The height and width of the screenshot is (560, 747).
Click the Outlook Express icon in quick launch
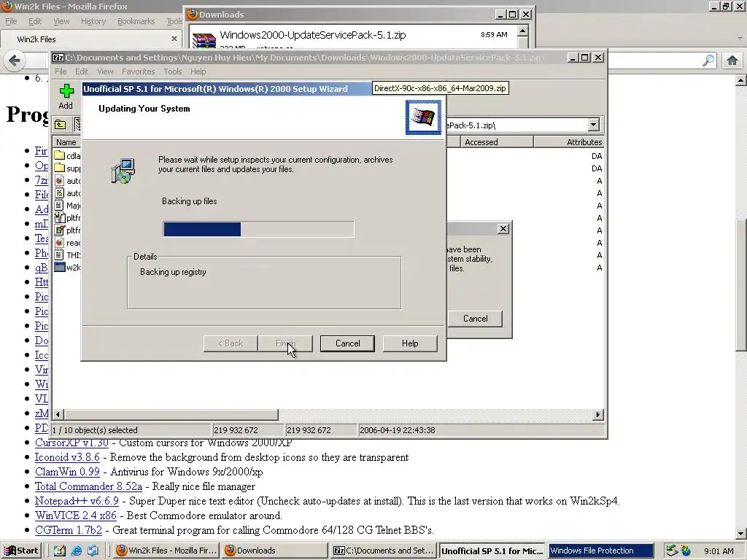click(x=93, y=551)
